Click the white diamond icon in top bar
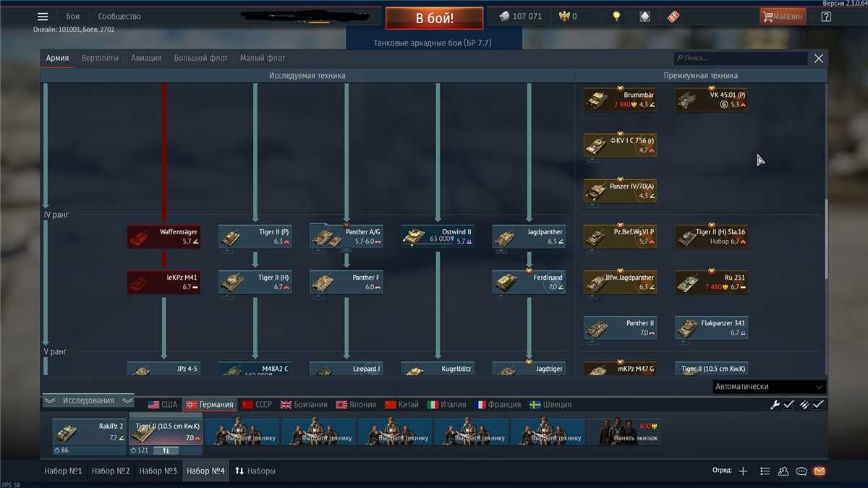Screen dimensions: 868x488 (x=644, y=16)
